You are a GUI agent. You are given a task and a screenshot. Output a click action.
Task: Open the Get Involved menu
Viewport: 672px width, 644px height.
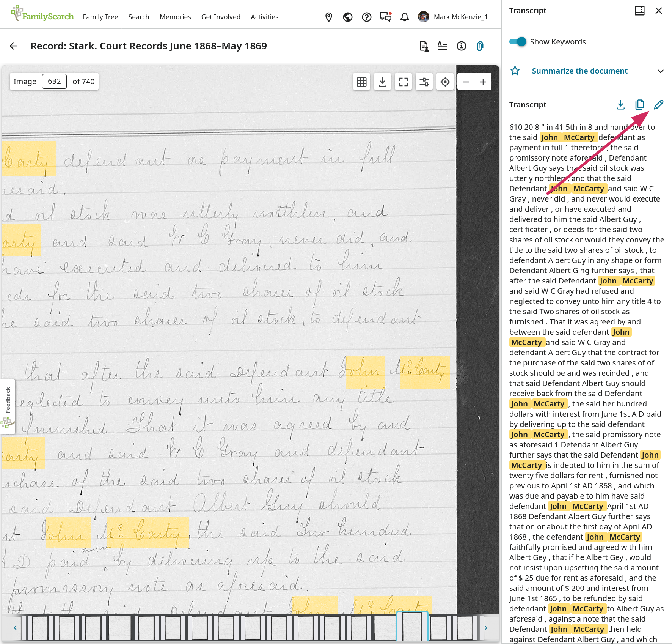click(221, 17)
